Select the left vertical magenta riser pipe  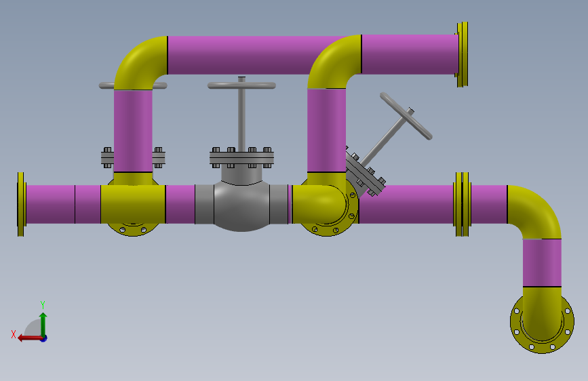[x=133, y=131]
